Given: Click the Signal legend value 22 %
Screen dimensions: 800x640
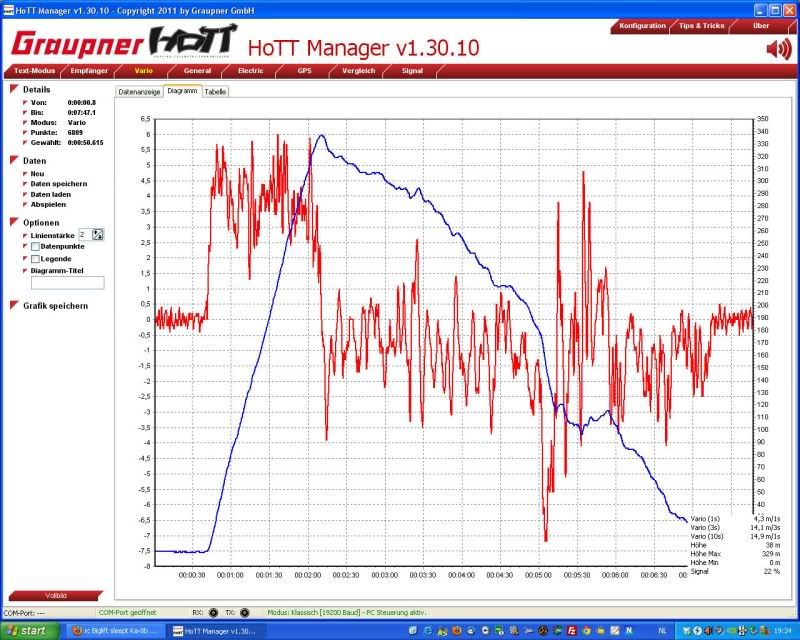Looking at the screenshot, I should [x=771, y=572].
